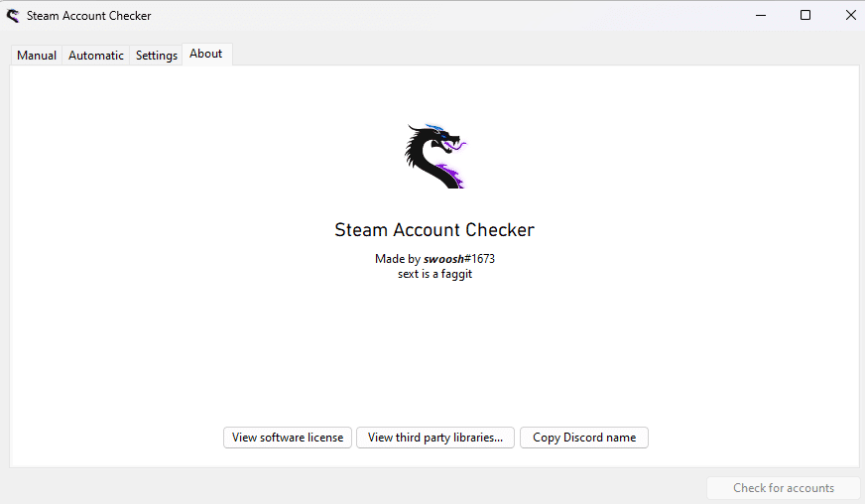Minimize the Steam Account Checker window
Image resolution: width=865 pixels, height=504 pixels.
(761, 16)
